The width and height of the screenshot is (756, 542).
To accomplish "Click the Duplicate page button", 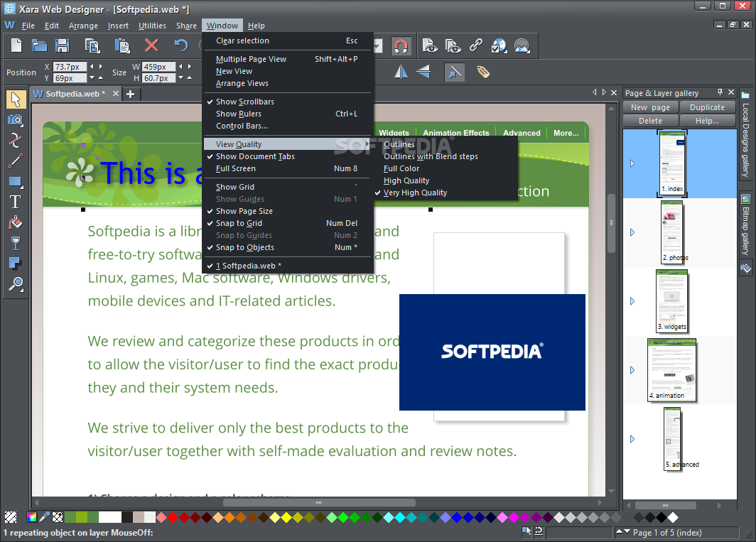I will (x=707, y=107).
